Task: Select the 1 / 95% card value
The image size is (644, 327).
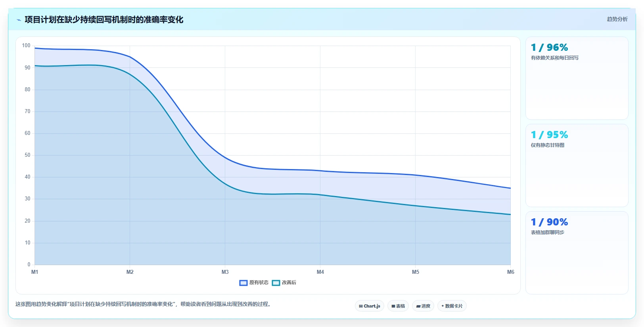Action: pos(549,135)
